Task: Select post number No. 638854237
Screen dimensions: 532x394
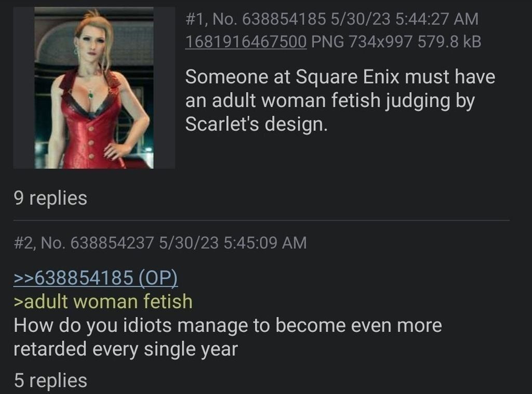Action: (97, 243)
